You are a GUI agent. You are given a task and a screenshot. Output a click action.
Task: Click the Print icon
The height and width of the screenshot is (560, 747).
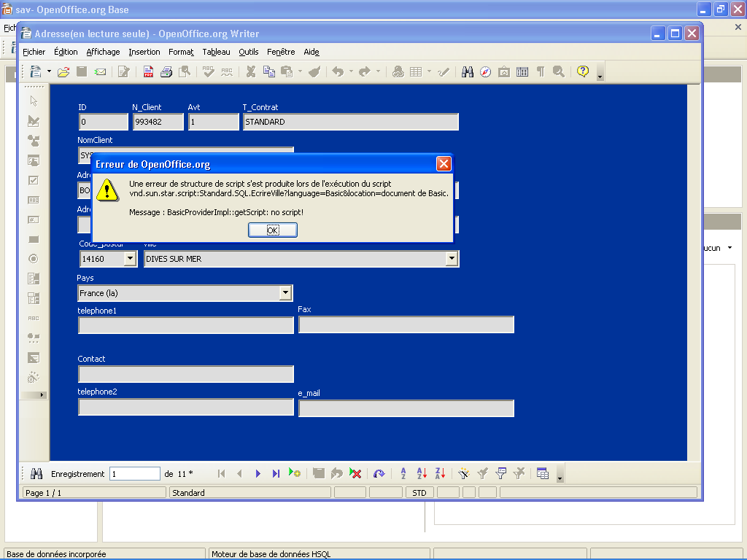166,71
